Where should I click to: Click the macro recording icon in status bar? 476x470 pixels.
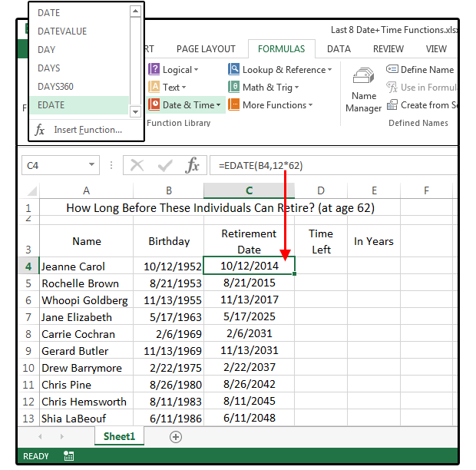[68, 455]
